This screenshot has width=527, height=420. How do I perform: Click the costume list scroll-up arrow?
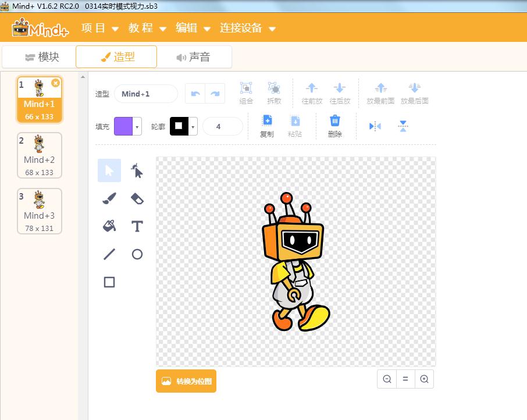pos(83,77)
